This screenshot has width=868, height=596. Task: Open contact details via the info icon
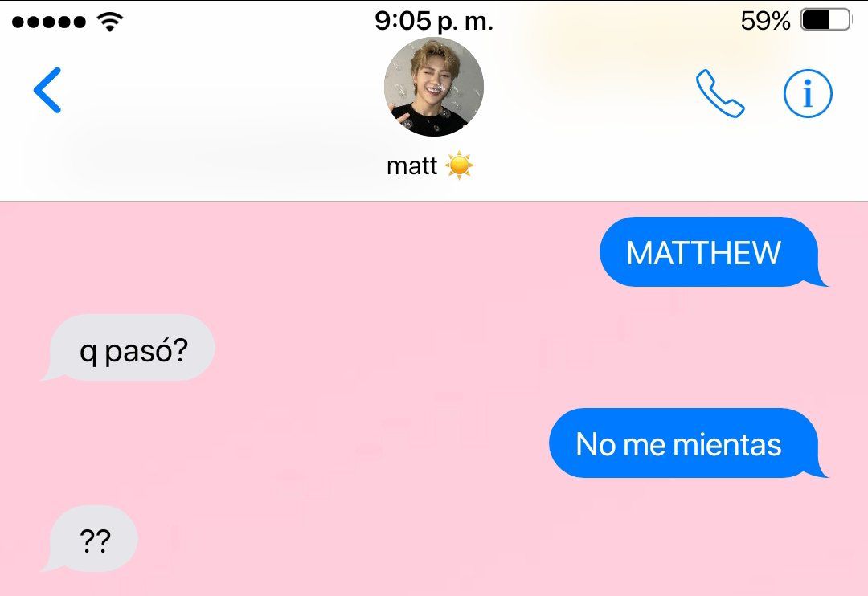coord(808,93)
